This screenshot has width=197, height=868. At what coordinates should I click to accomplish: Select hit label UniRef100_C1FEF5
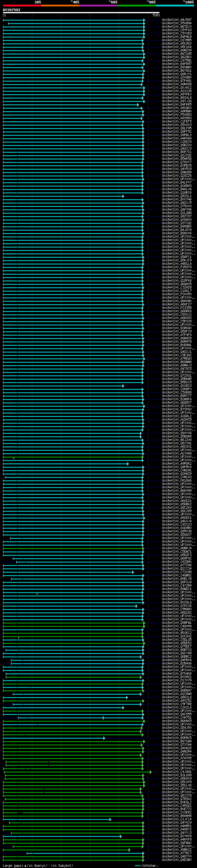click(176, 121)
